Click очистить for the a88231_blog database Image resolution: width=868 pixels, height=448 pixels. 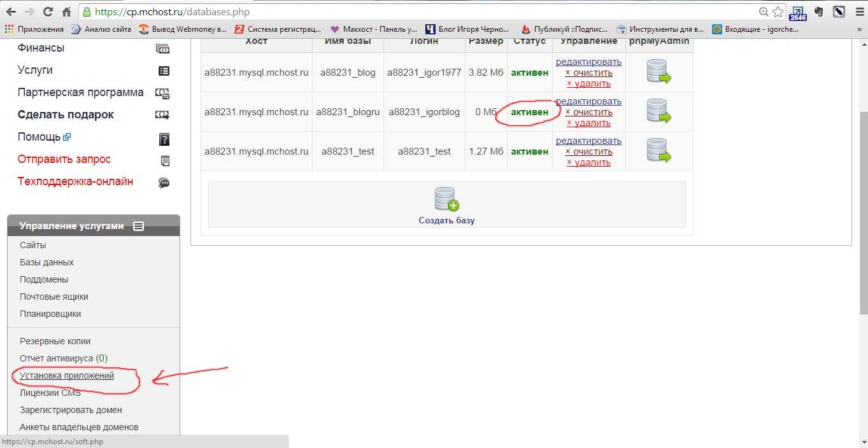tap(588, 73)
